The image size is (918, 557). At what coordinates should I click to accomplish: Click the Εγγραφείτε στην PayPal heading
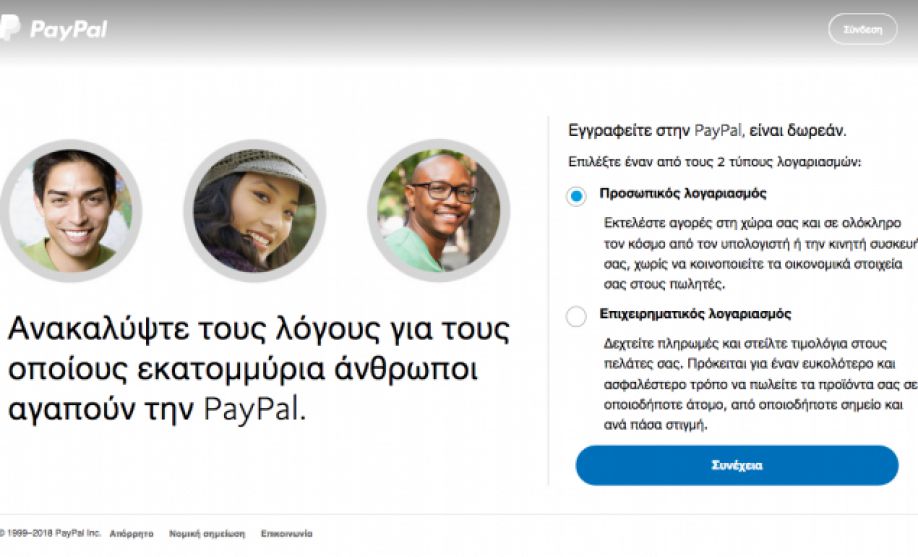[x=707, y=130]
